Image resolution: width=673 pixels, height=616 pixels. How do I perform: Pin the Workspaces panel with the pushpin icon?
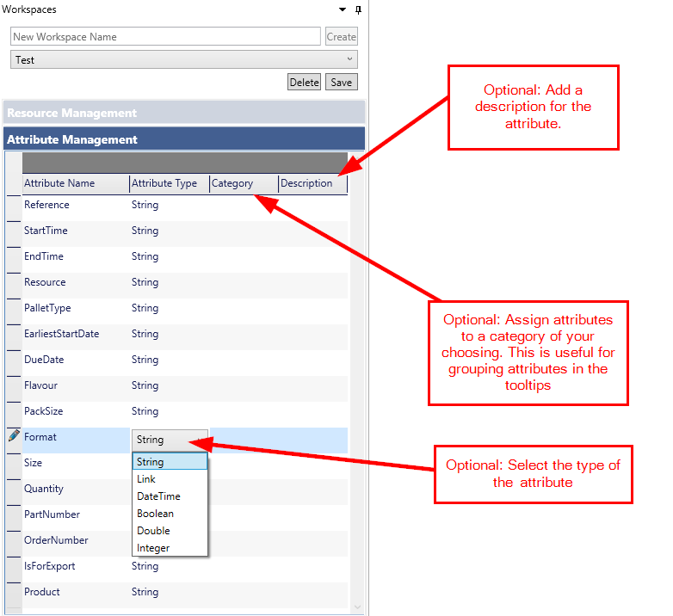tap(359, 9)
